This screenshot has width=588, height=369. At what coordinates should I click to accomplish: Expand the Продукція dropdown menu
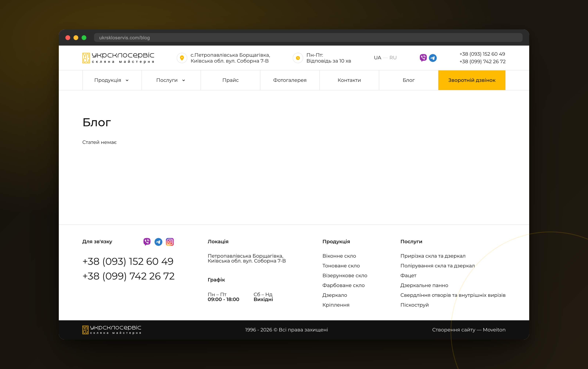[112, 80]
